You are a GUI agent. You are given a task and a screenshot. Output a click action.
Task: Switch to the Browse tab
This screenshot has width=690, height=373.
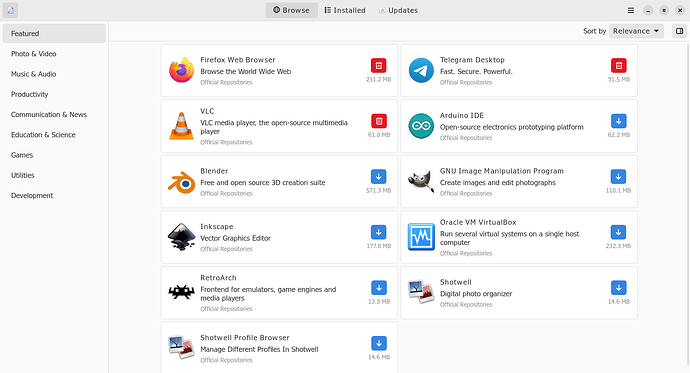(x=291, y=10)
